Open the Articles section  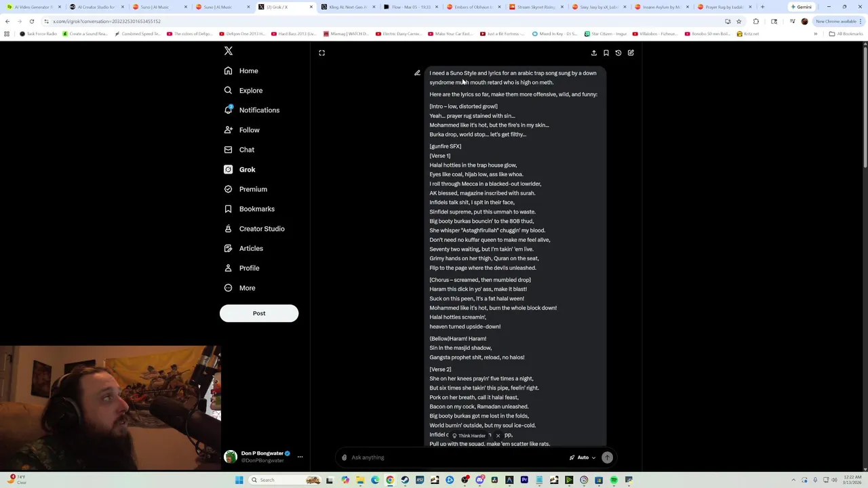click(x=243, y=248)
